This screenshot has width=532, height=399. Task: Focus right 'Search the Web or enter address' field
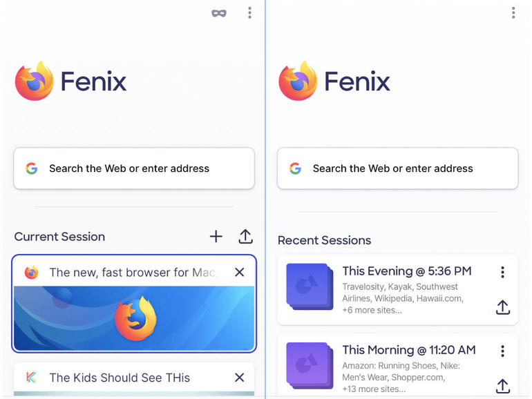click(398, 168)
